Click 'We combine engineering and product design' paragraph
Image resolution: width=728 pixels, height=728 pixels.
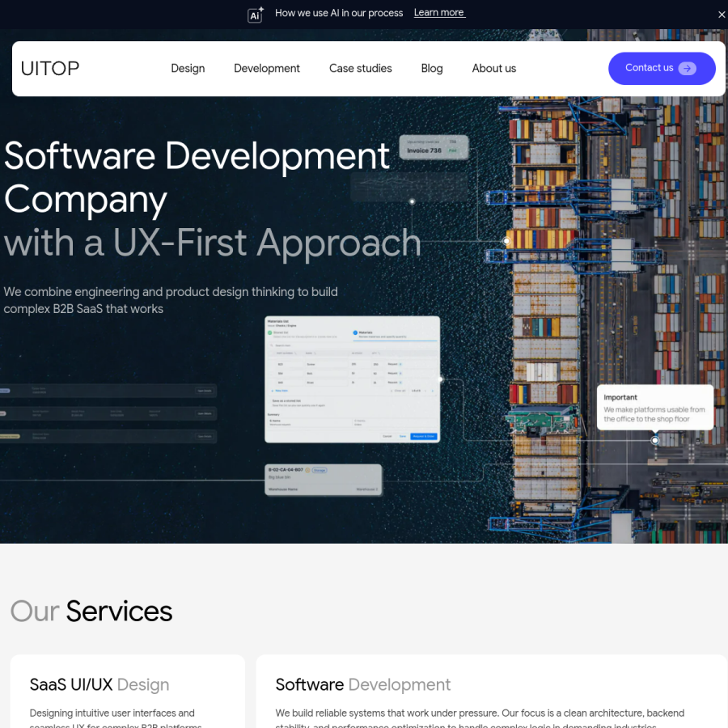point(171,300)
